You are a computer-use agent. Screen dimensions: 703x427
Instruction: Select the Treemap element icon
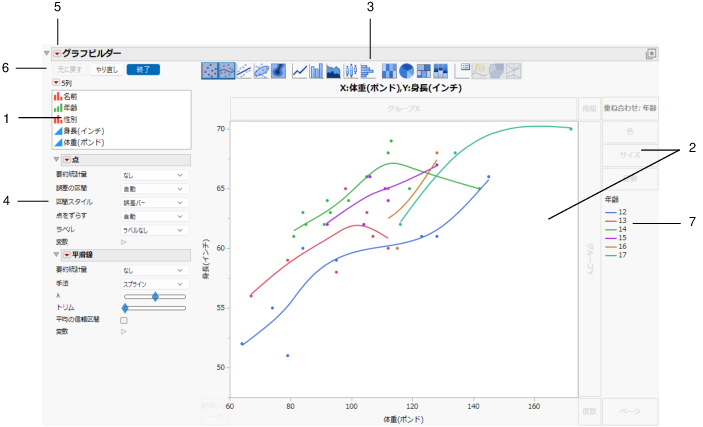point(424,71)
